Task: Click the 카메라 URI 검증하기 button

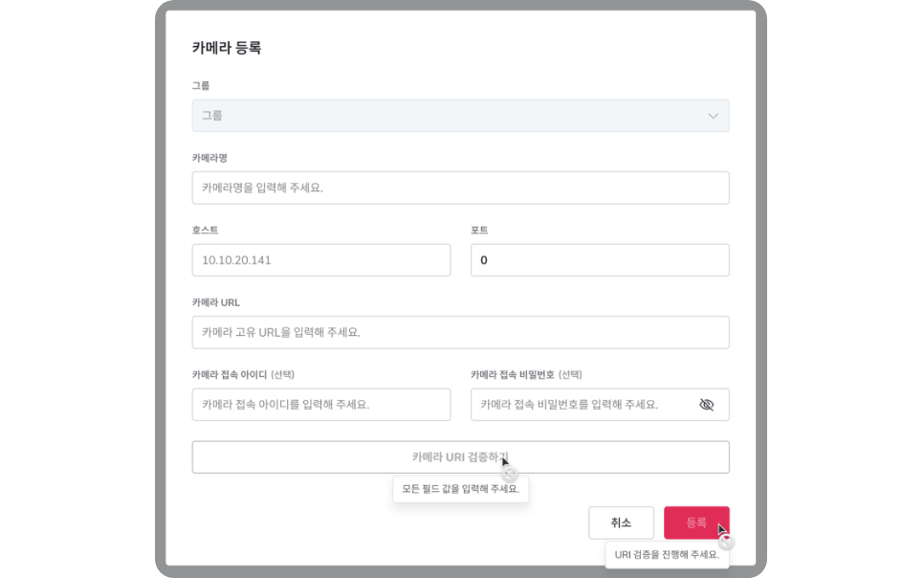Action: tap(460, 457)
